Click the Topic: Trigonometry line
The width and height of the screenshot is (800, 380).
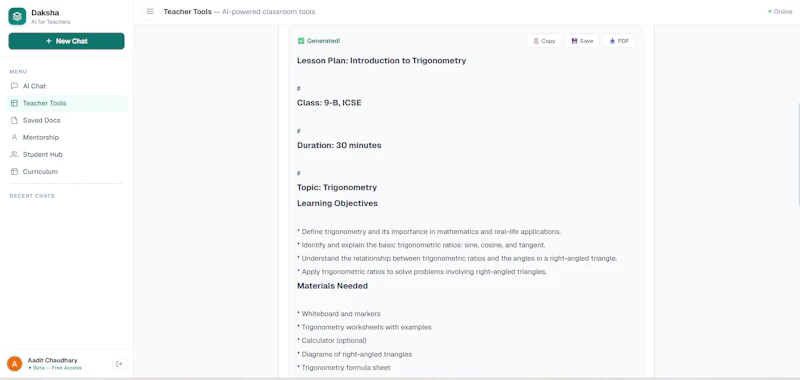[337, 187]
